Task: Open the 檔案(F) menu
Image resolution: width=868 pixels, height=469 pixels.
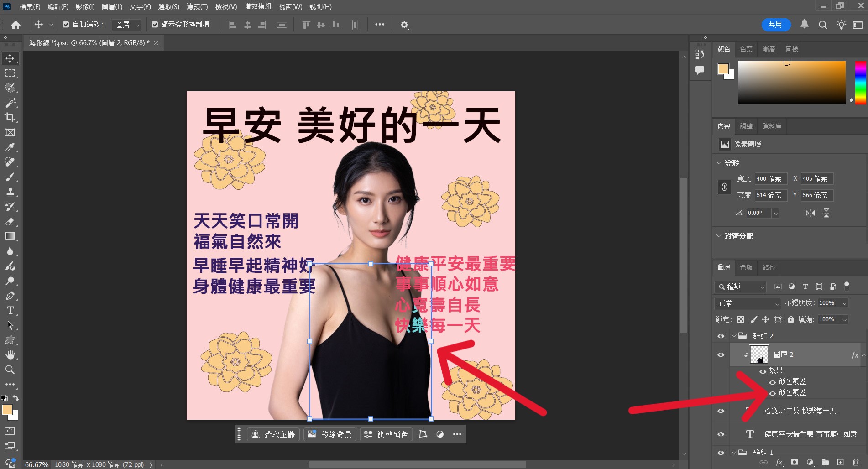Action: point(30,7)
